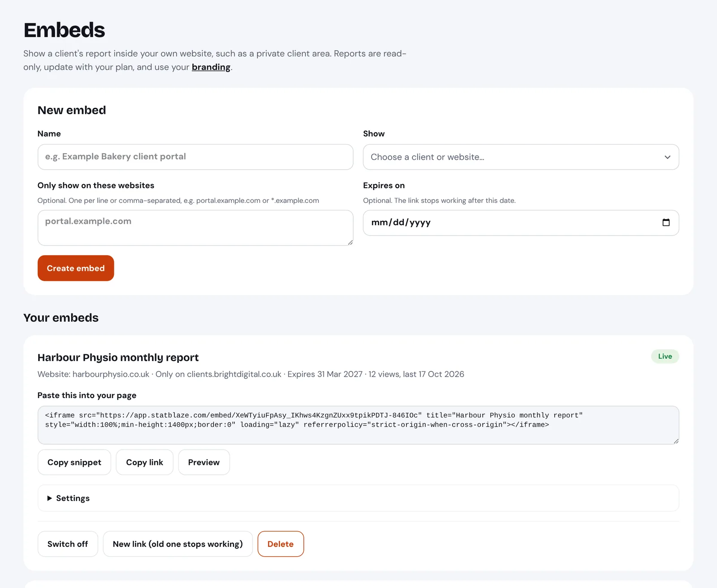
Task: Delete the Harbour Physio embed
Action: pos(281,544)
